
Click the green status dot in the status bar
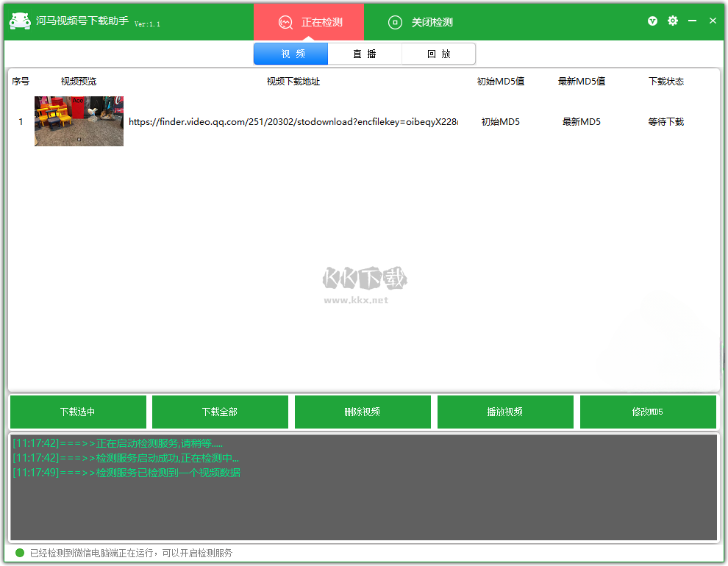tap(20, 553)
